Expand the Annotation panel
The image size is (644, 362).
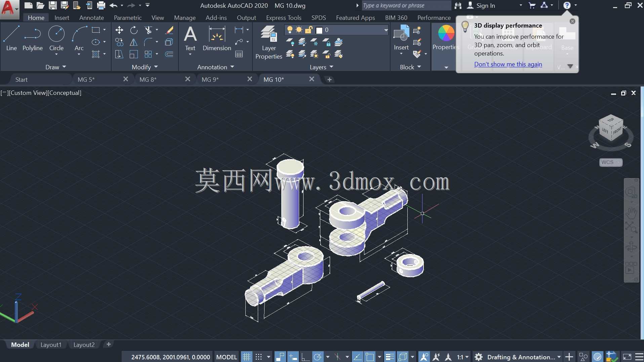pyautogui.click(x=216, y=67)
